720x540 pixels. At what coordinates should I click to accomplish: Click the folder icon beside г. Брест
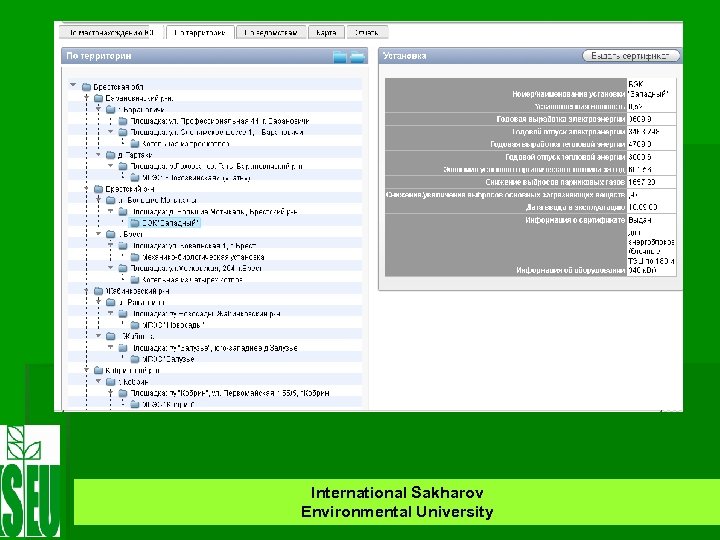111,234
